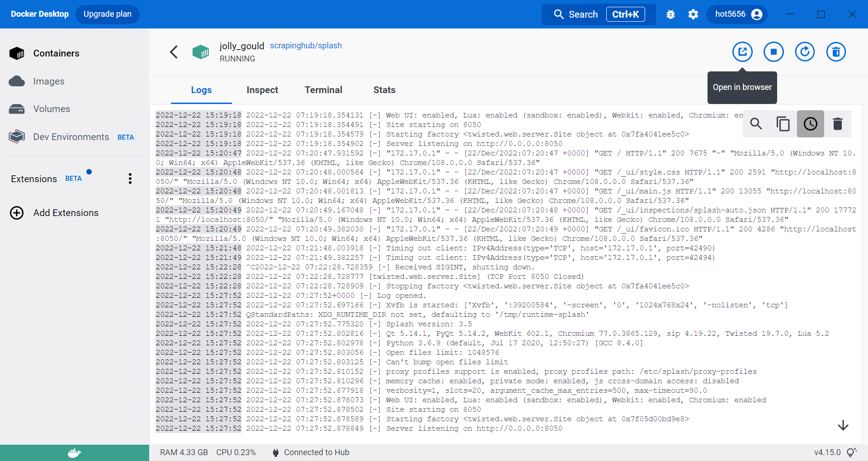Restart the running container
This screenshot has height=461, width=868.
(x=805, y=52)
